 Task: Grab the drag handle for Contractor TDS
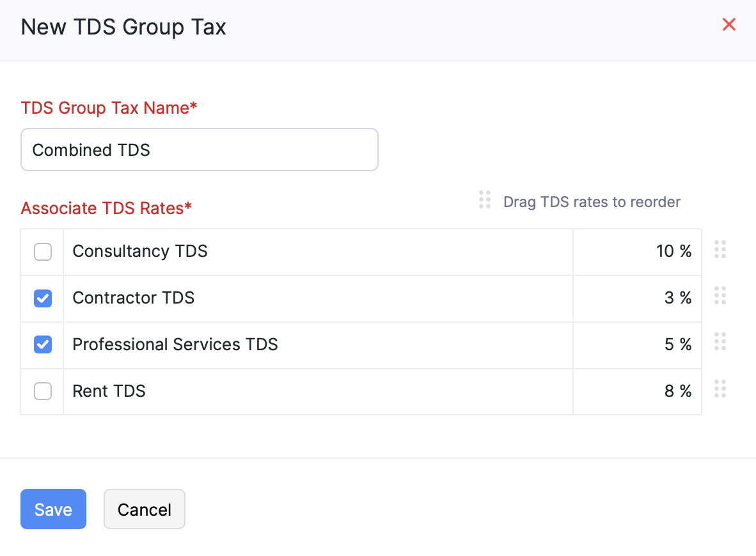[720, 295]
